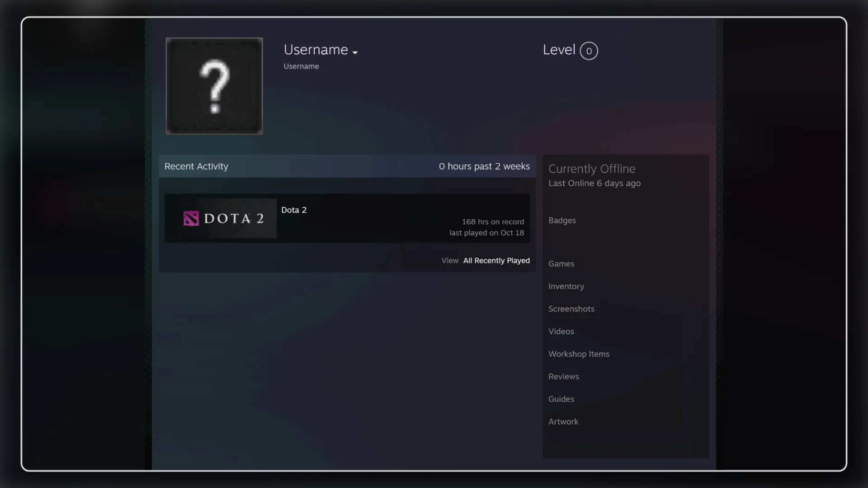Viewport: 868px width, 488px height.
Task: Select the Dota 2 logo icon
Action: pyautogui.click(x=191, y=219)
